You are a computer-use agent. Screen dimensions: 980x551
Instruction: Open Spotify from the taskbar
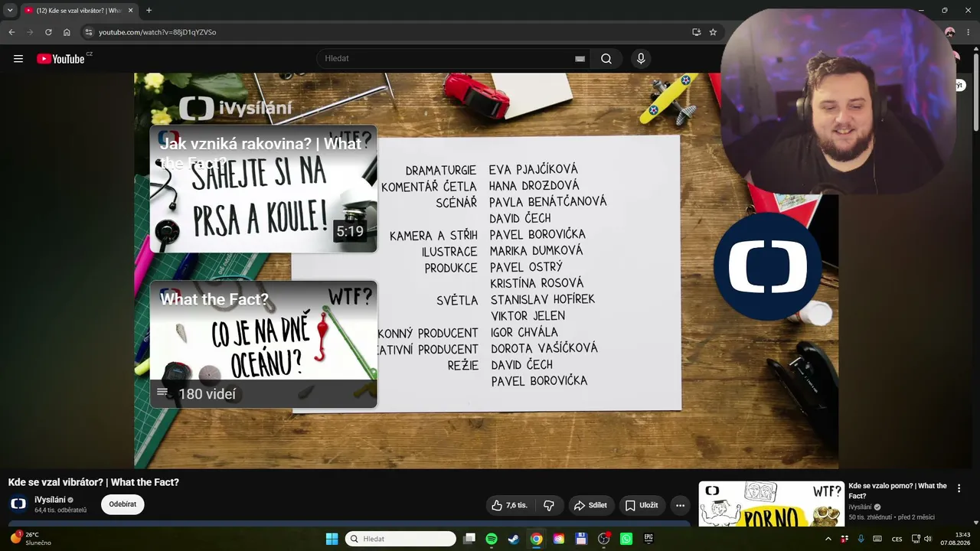click(x=492, y=539)
